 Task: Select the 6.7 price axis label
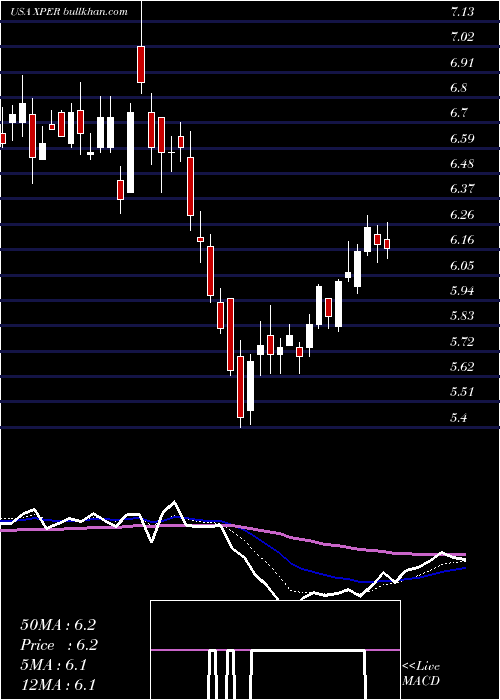459,113
